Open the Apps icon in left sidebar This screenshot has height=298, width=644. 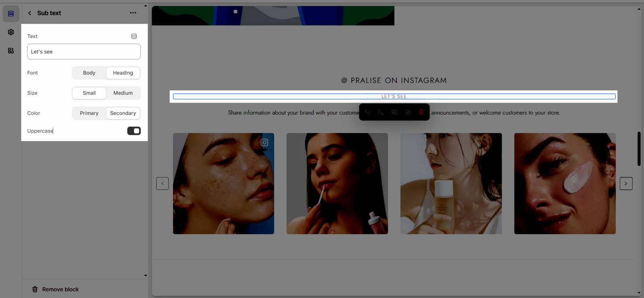point(11,51)
